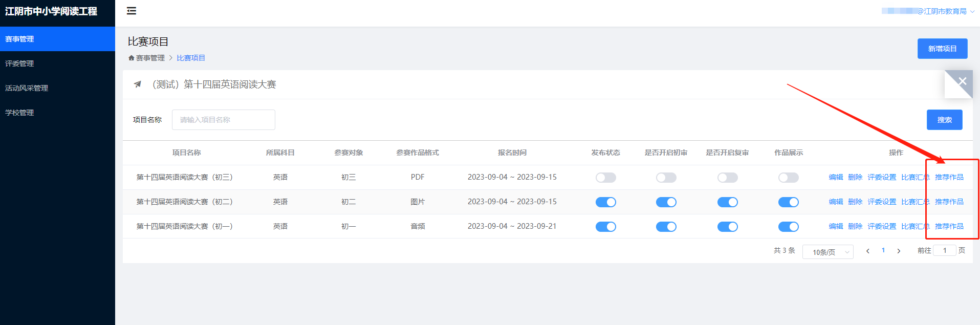Open the user account dropdown arrow
Viewport: 980px width, 325px height.
(972, 11)
